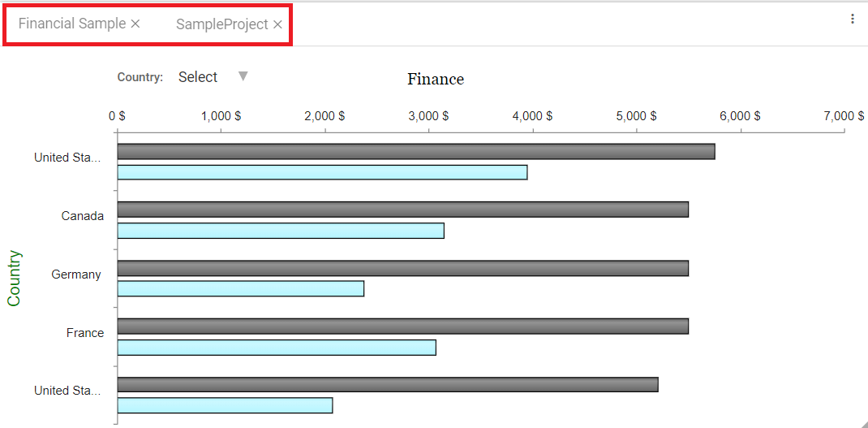Click the light blue bar for Canada
This screenshot has width=868, height=428.
coord(281,231)
